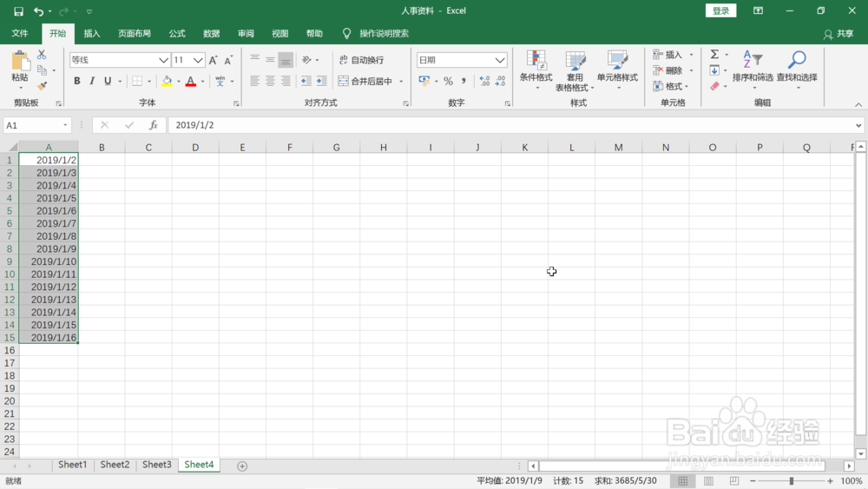This screenshot has height=489, width=868.
Task: Open the font size 11 dropdown
Action: [x=198, y=60]
